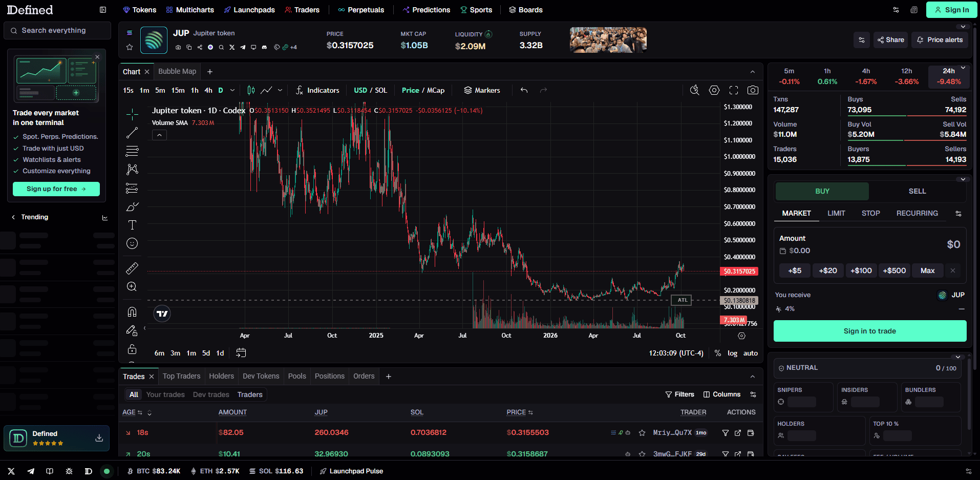Collapse the trades panel chevron

[x=753, y=377]
